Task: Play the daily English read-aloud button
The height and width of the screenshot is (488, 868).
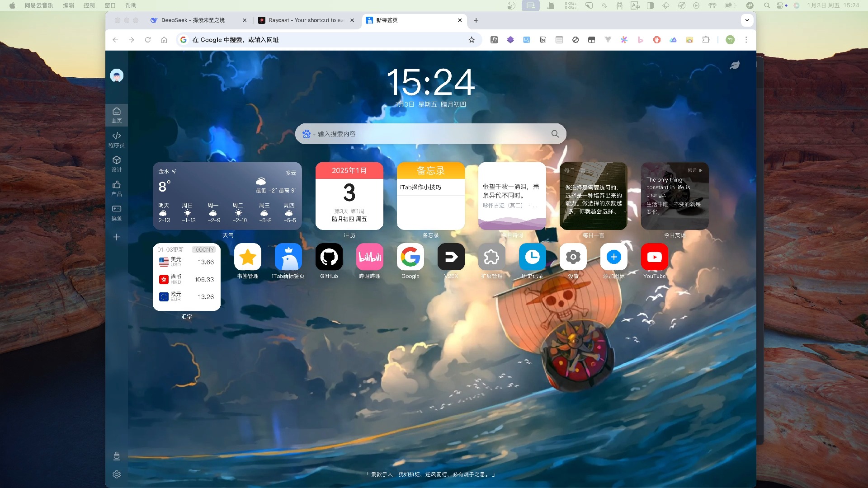Action: (x=695, y=170)
